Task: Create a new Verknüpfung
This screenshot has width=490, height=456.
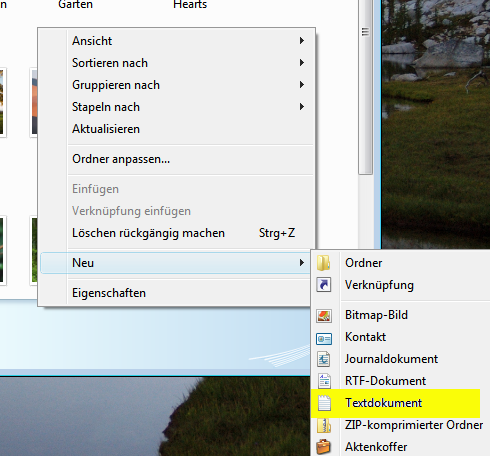Action: tap(401, 285)
